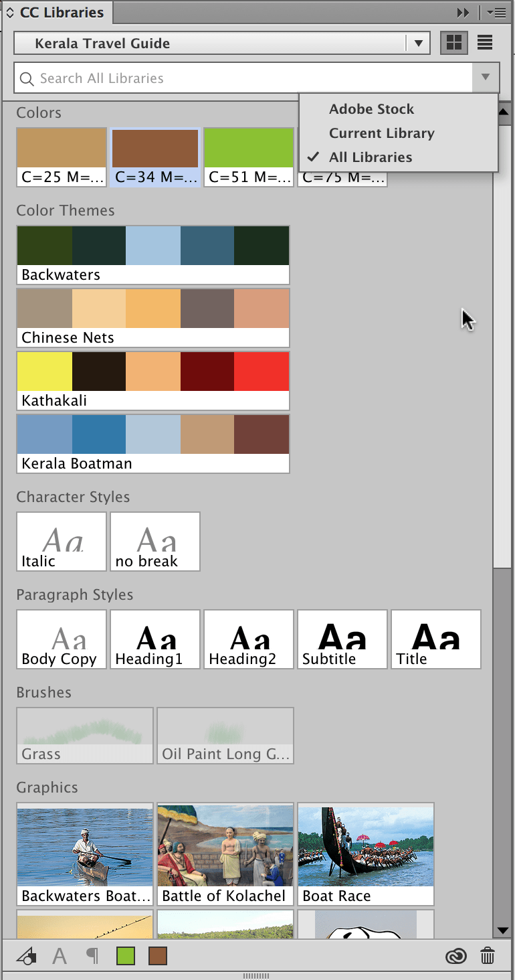This screenshot has height=980, width=515.
Task: Collapse the panel with the double-arrow icon
Action: coord(463,11)
